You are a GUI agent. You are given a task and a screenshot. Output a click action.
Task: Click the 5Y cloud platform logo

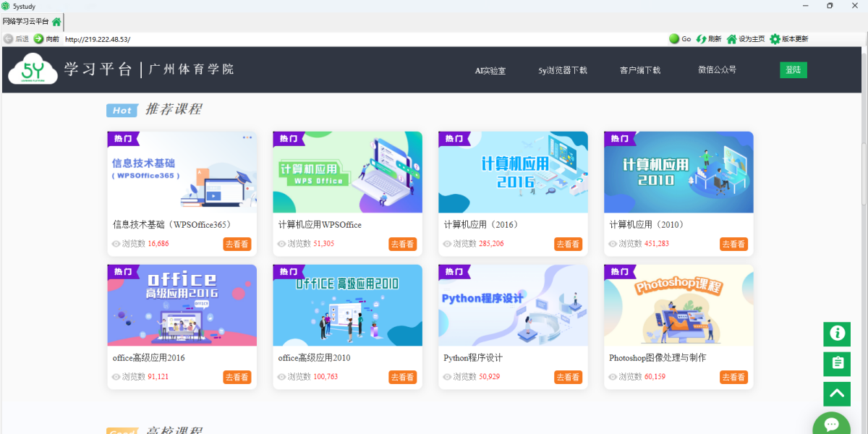tap(33, 69)
